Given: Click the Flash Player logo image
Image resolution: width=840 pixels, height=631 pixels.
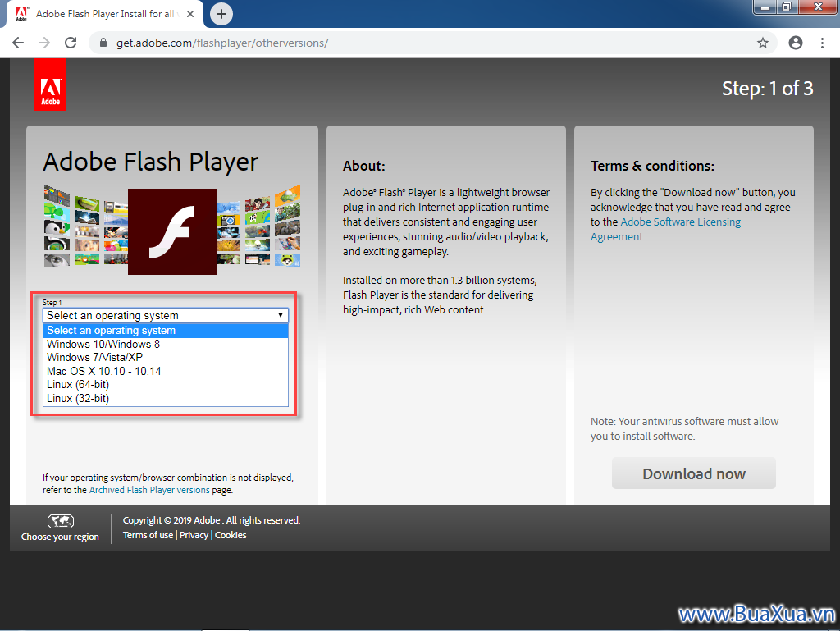Looking at the screenshot, I should (x=172, y=231).
